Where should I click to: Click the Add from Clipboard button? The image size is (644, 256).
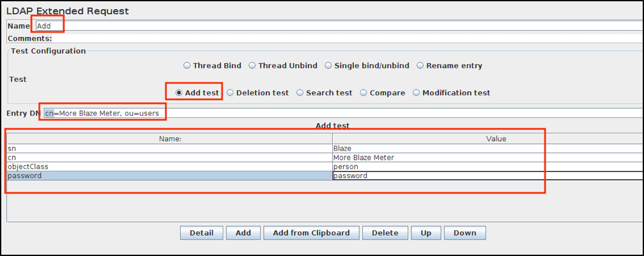pos(311,233)
